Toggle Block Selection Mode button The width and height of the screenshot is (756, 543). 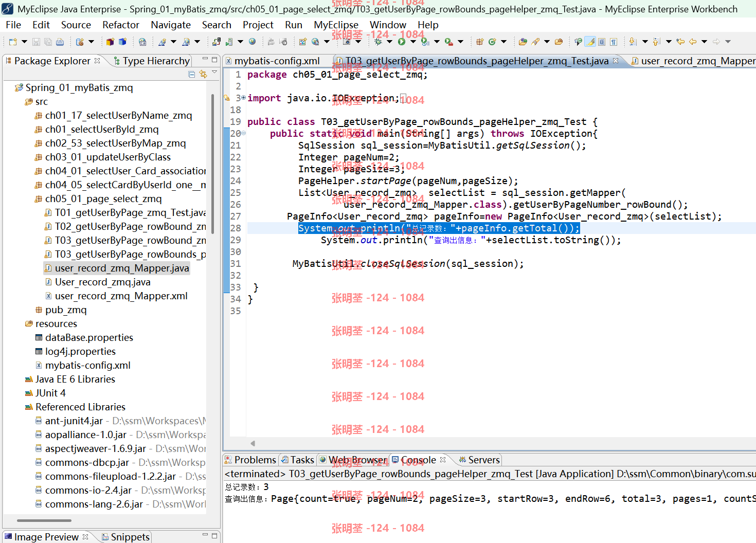pyautogui.click(x=602, y=42)
